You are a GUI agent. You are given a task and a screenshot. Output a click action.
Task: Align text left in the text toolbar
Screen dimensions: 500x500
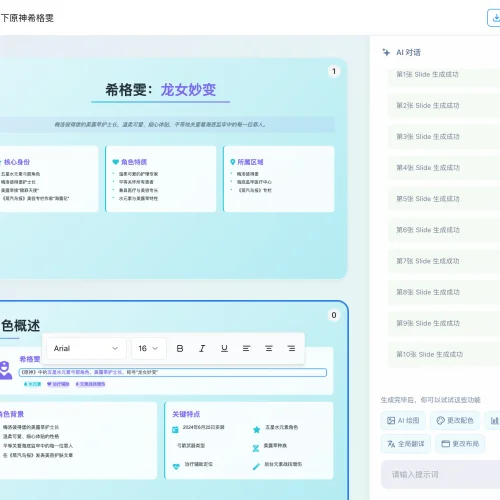246,348
